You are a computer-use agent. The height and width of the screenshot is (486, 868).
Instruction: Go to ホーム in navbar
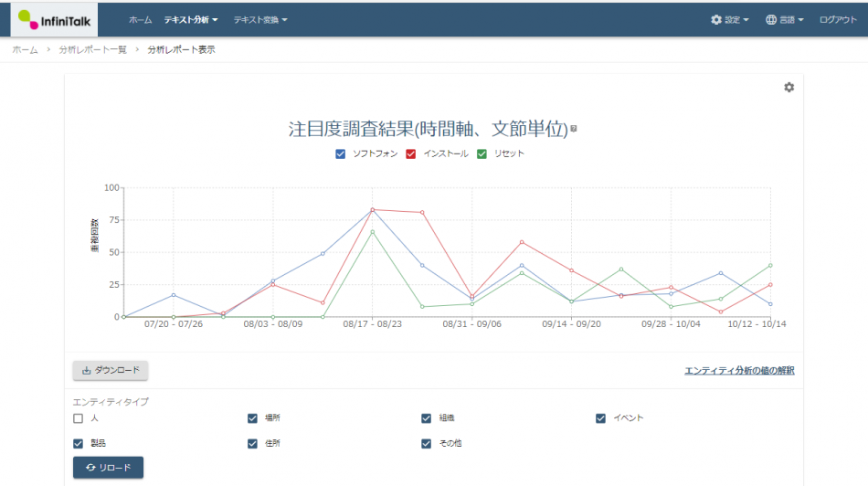point(141,19)
